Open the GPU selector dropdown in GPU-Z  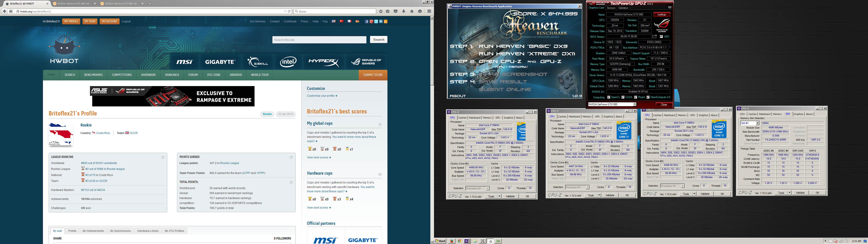click(634, 104)
